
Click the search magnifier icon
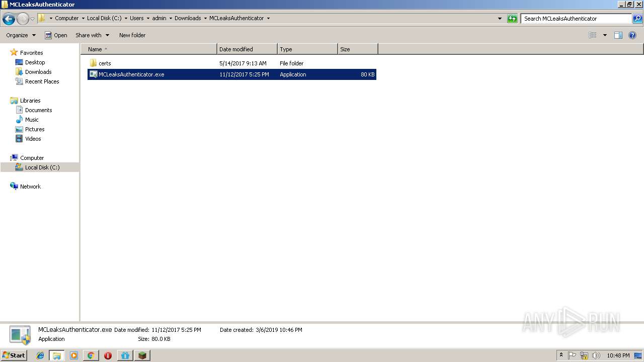coord(637,19)
